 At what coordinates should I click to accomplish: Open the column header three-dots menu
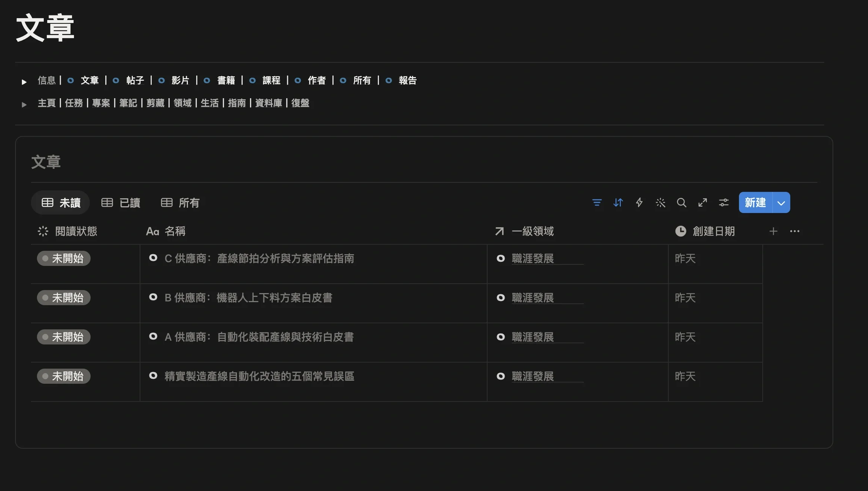point(795,231)
